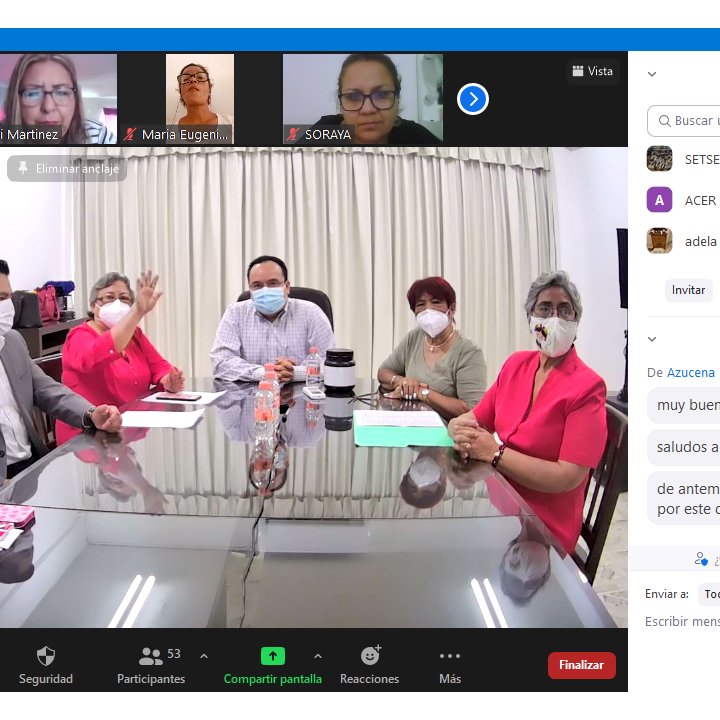Click the red Finalizar button
Screen dimensions: 720x720
[x=581, y=665]
